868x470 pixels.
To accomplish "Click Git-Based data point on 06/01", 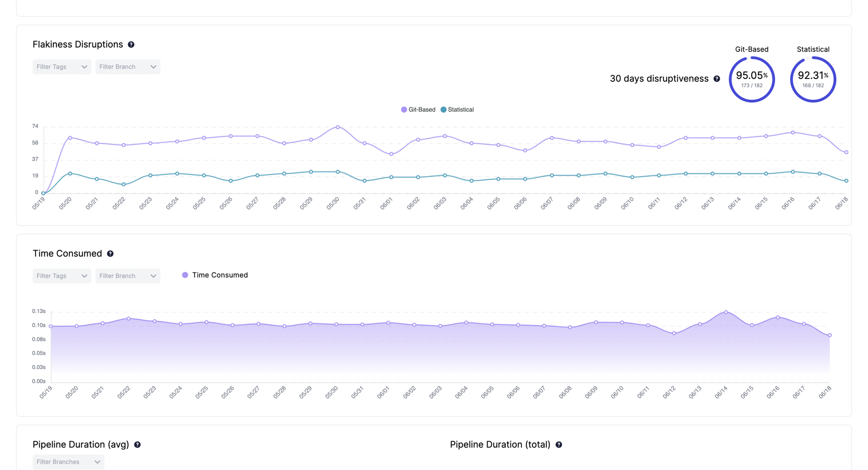I will tap(391, 154).
